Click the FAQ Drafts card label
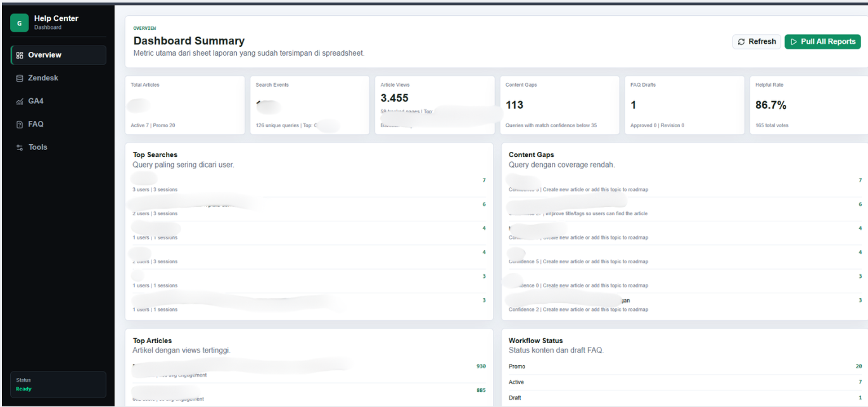868x407 pixels. [x=643, y=85]
